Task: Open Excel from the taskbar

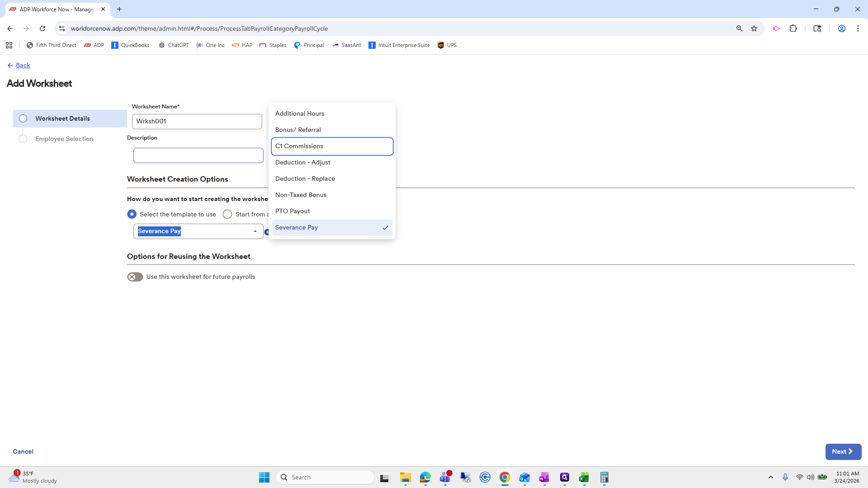Action: tap(584, 477)
